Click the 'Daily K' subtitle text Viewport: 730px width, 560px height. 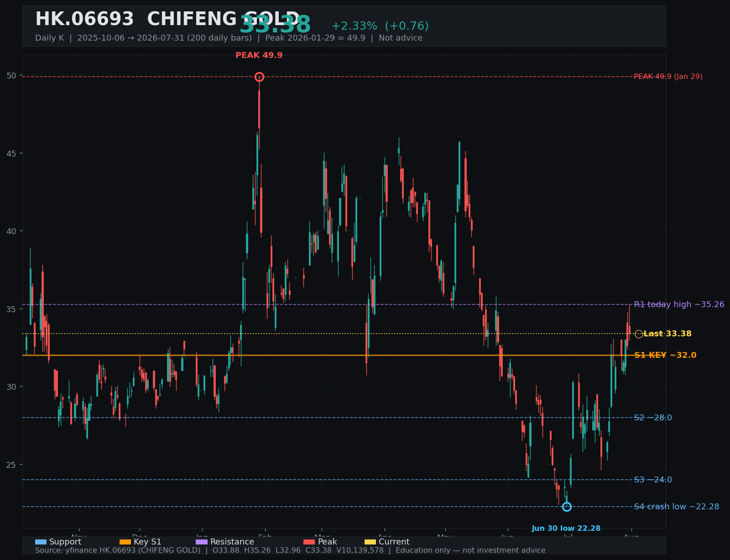50,38
